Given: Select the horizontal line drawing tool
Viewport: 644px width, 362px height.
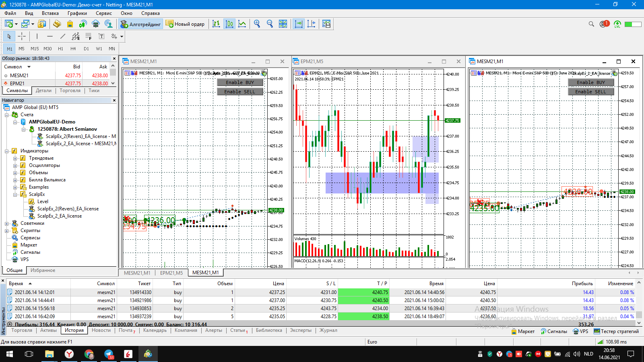Looking at the screenshot, I should 50,36.
